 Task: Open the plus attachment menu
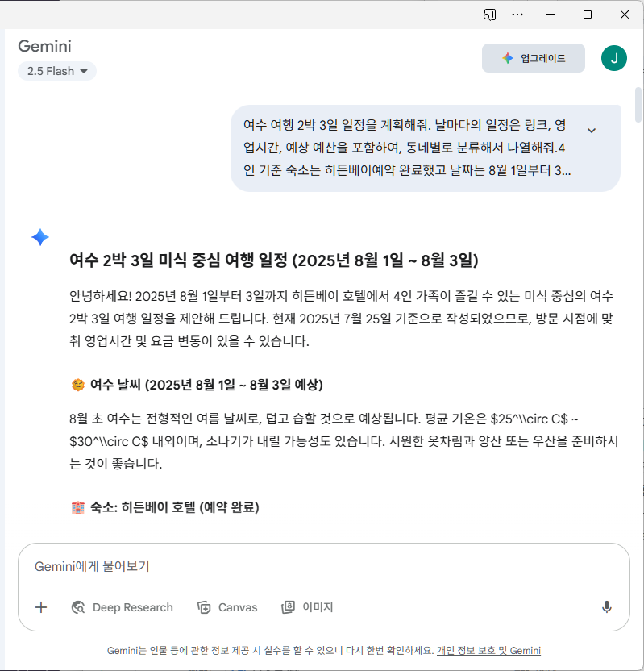coord(40,606)
